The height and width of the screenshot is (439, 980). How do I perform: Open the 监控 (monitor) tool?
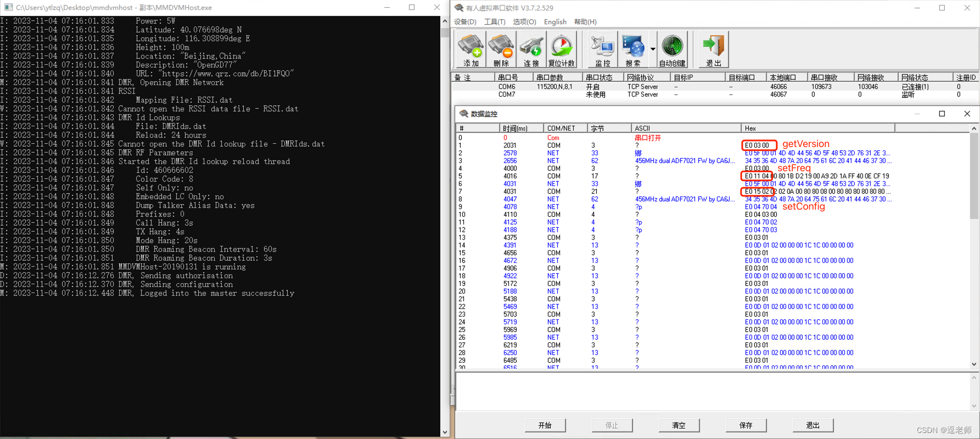[x=603, y=49]
